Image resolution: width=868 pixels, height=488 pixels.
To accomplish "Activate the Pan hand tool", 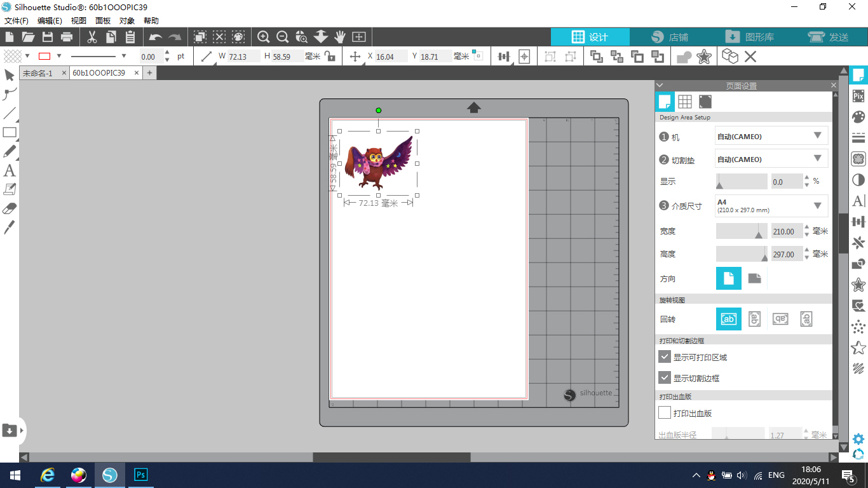I will click(340, 37).
